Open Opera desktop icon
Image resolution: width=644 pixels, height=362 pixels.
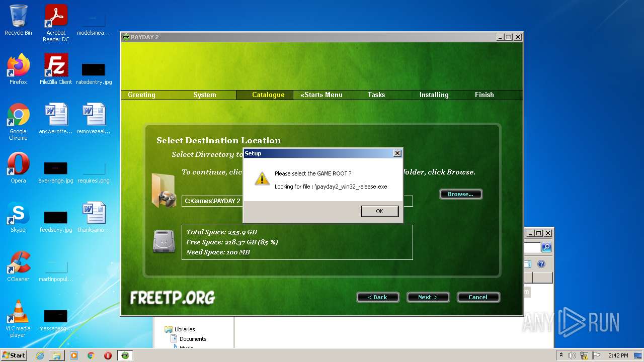click(x=18, y=168)
